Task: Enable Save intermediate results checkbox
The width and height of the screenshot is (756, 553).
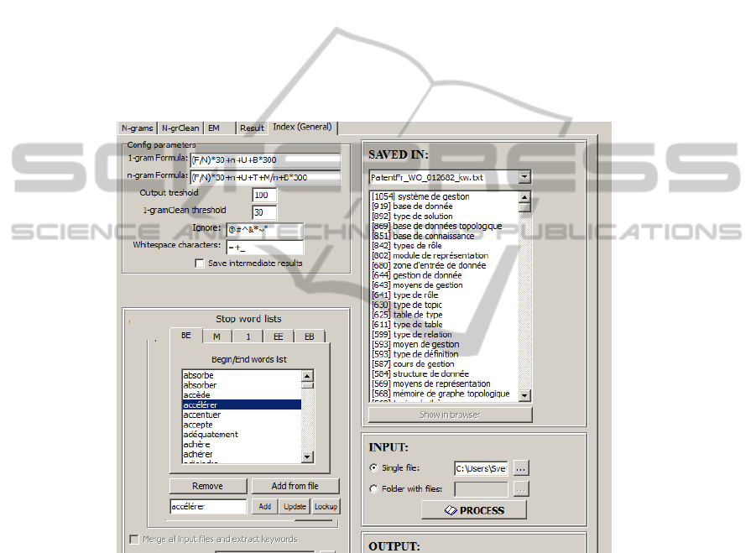Action: click(x=200, y=263)
